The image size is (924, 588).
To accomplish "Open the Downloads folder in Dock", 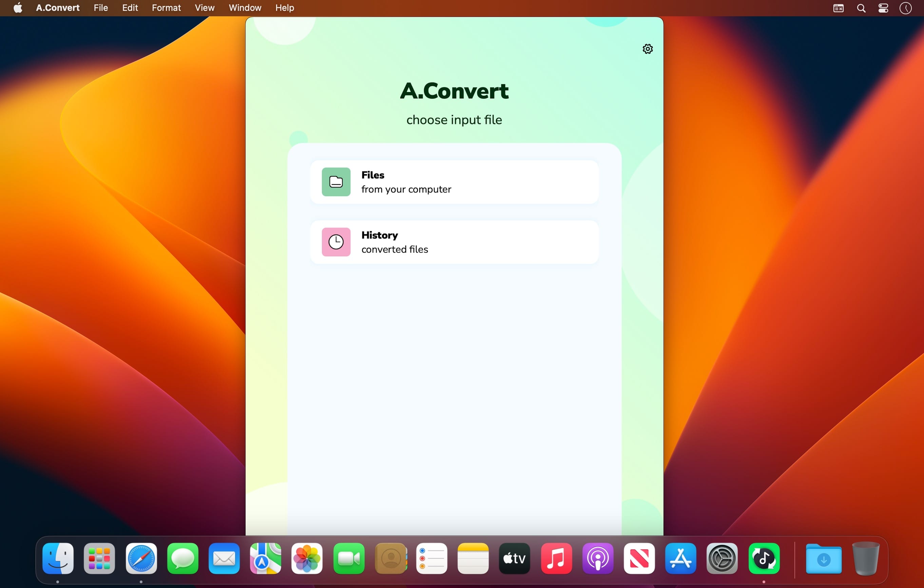I will pyautogui.click(x=824, y=559).
